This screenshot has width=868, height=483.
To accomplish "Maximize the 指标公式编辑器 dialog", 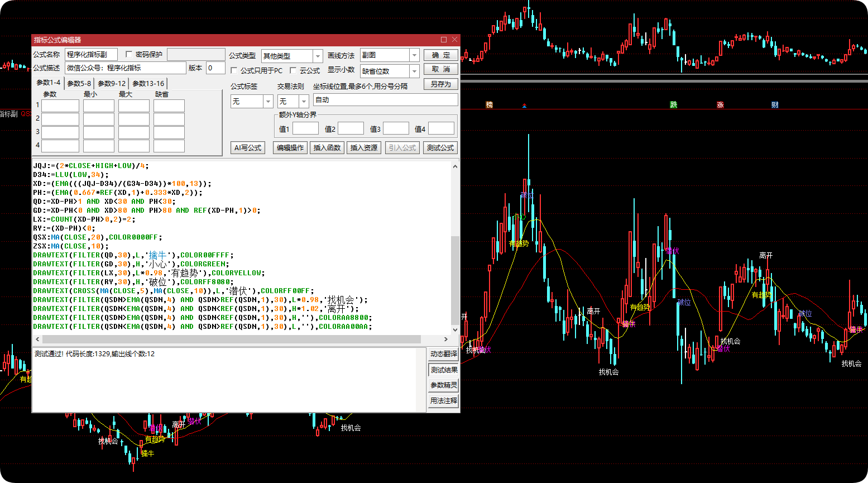I will tap(444, 40).
